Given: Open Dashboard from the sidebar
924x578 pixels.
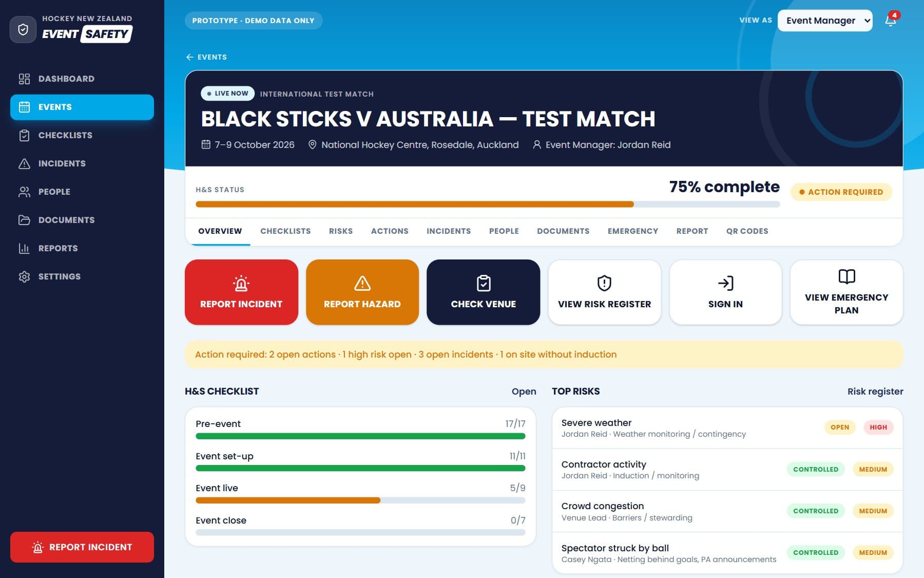Looking at the screenshot, I should 82,79.
